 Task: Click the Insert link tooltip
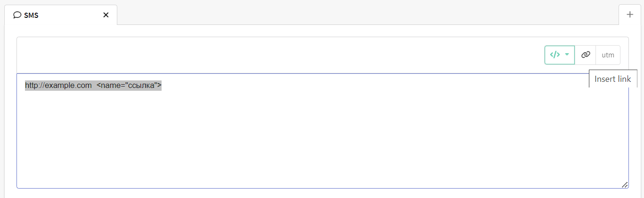click(x=612, y=79)
